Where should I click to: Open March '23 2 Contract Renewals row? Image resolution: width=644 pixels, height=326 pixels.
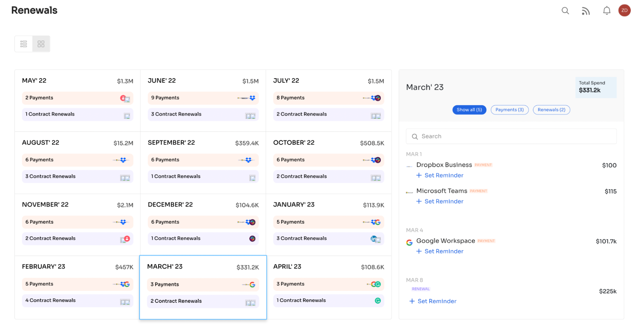(203, 301)
